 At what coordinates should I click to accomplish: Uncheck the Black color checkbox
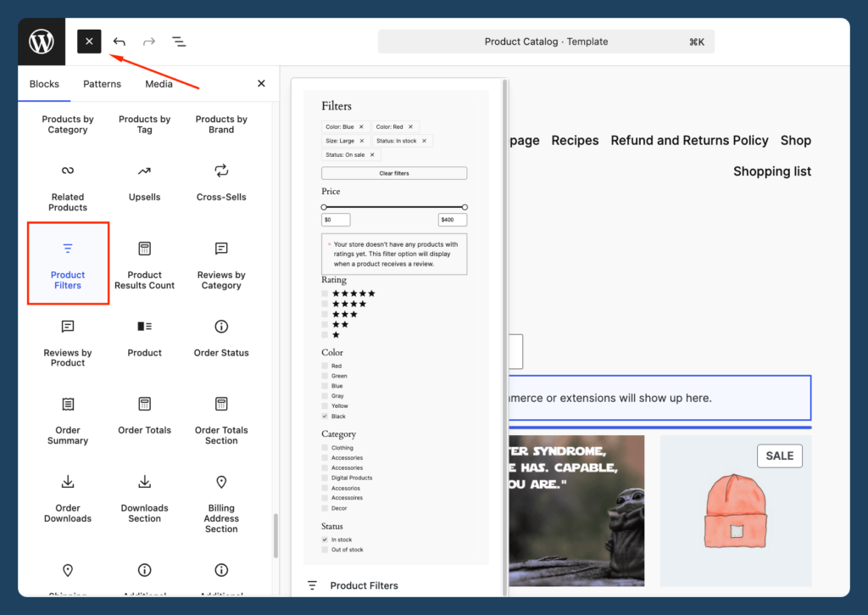(325, 417)
